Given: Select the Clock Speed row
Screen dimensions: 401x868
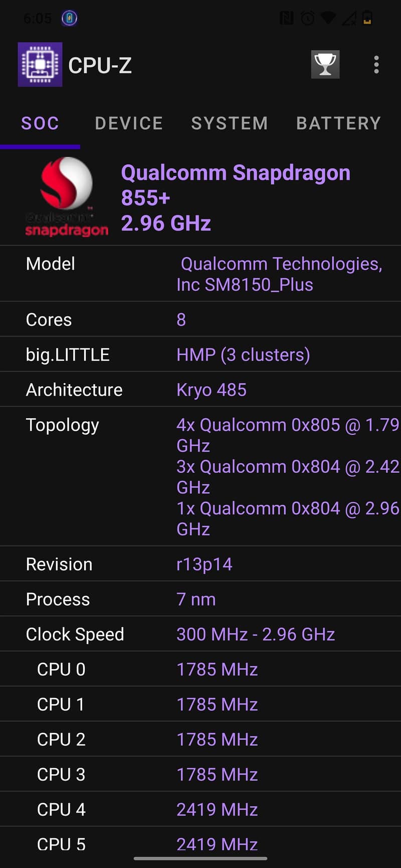Looking at the screenshot, I should click(75, 634).
